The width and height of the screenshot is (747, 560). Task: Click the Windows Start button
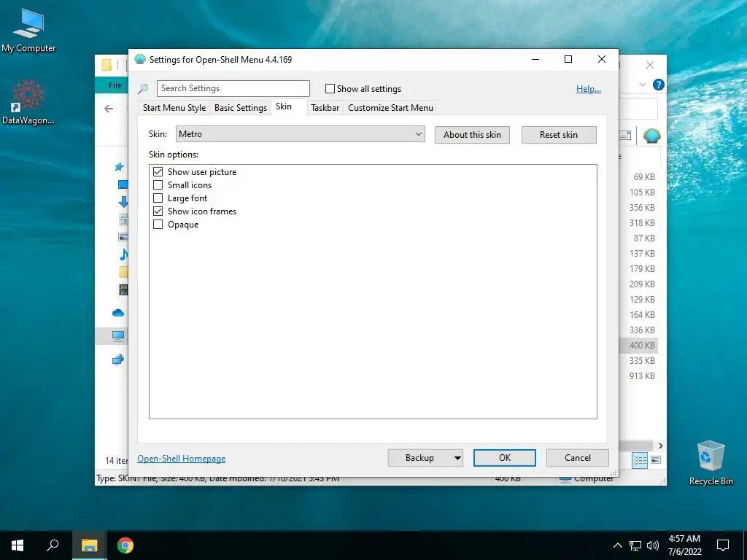pos(18,545)
